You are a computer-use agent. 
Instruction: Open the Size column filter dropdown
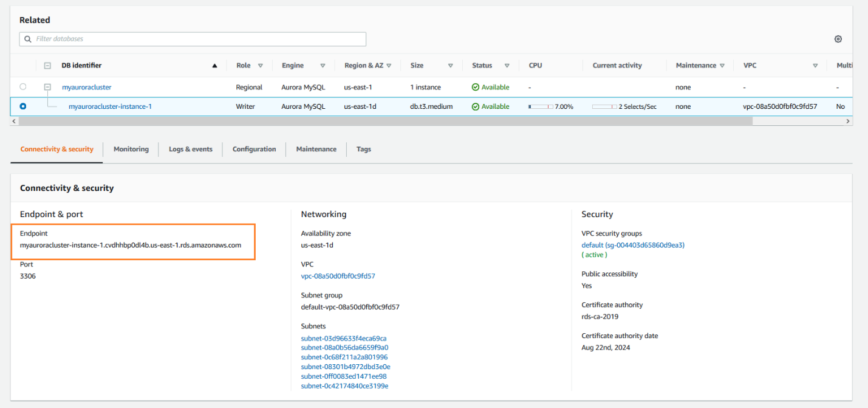pyautogui.click(x=450, y=66)
